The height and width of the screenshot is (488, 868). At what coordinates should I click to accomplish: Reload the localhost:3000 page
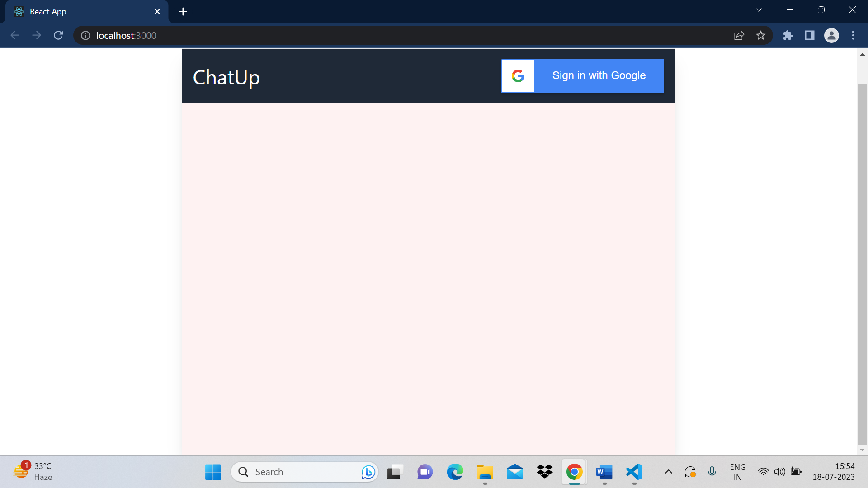coord(58,35)
